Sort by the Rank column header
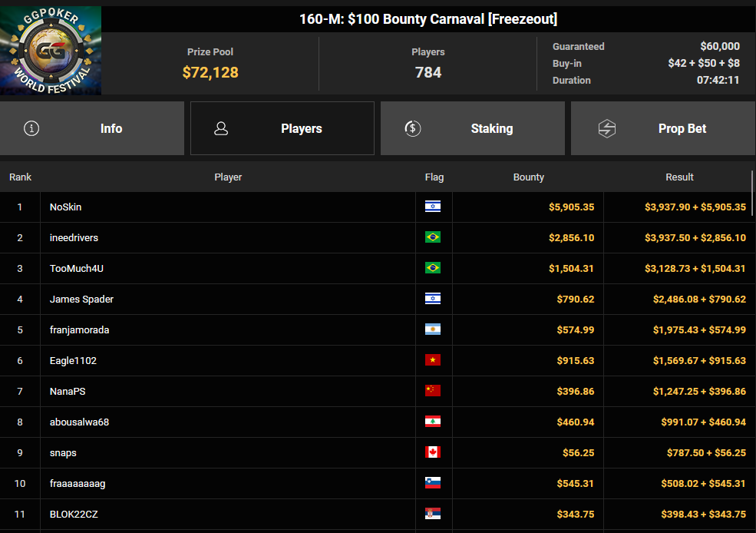 [20, 177]
